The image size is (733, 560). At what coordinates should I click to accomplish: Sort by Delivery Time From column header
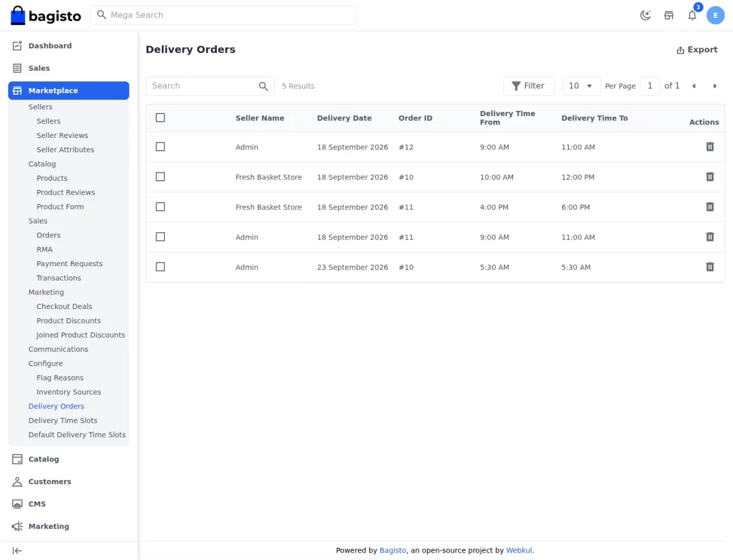(507, 118)
